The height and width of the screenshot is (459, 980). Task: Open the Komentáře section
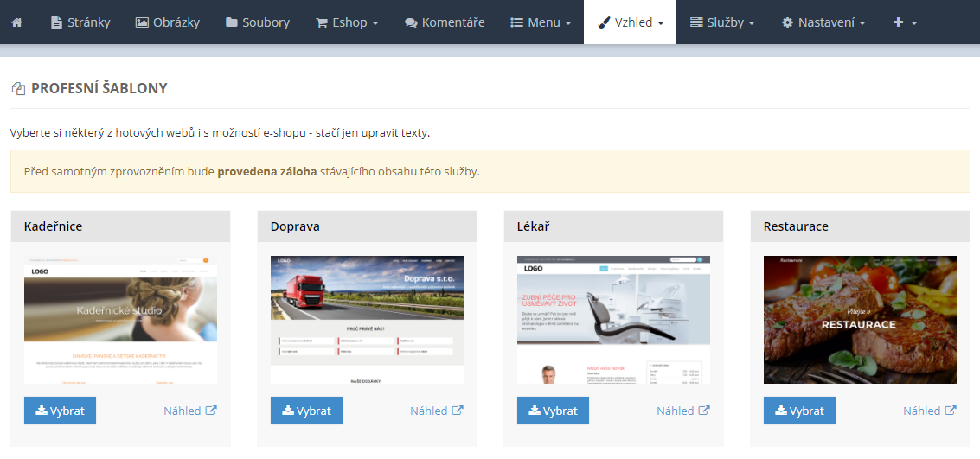tap(445, 22)
